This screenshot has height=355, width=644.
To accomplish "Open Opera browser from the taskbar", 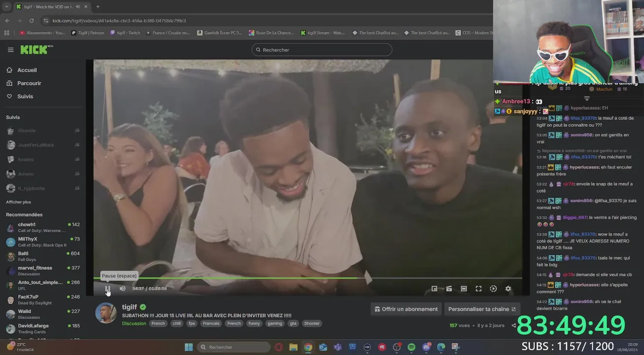I will tap(278, 347).
